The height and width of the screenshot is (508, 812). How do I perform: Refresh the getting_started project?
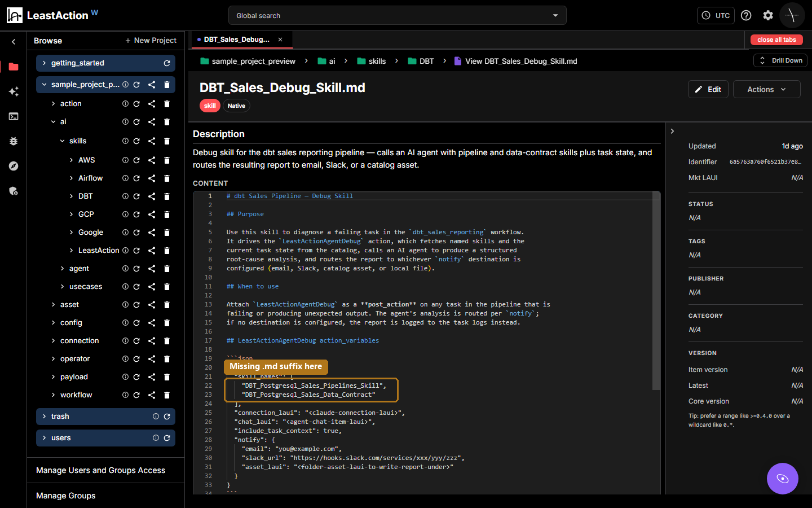pyautogui.click(x=167, y=63)
